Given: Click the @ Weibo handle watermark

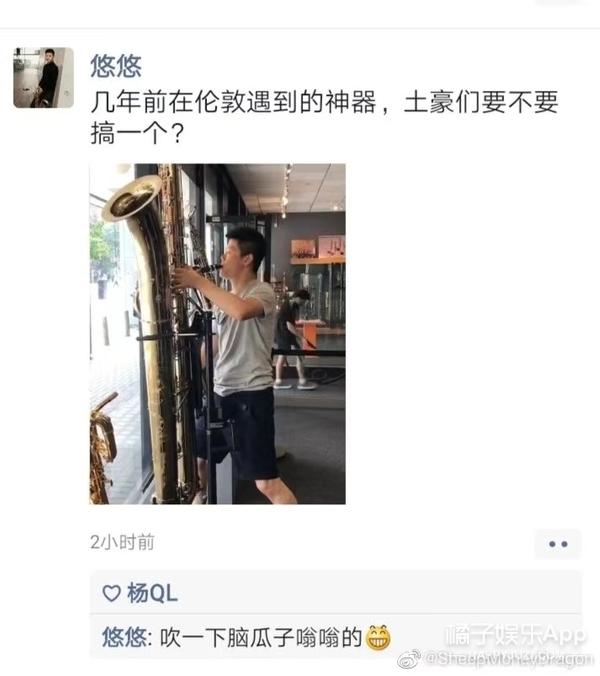Looking at the screenshot, I should [509, 660].
